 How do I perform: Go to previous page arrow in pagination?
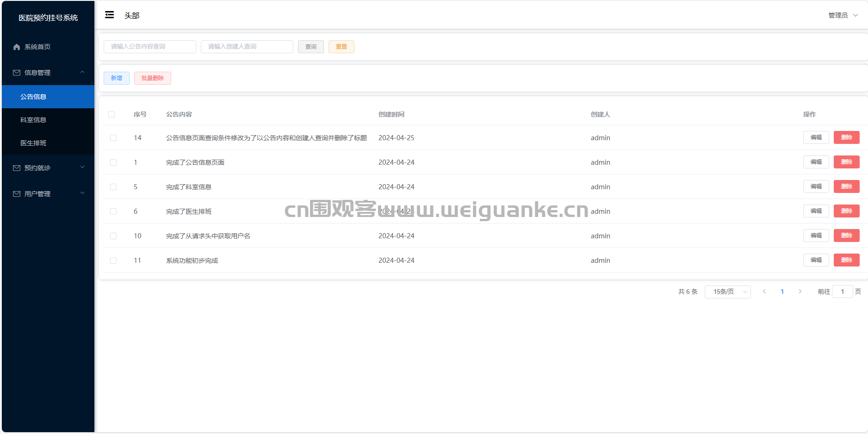coord(764,291)
